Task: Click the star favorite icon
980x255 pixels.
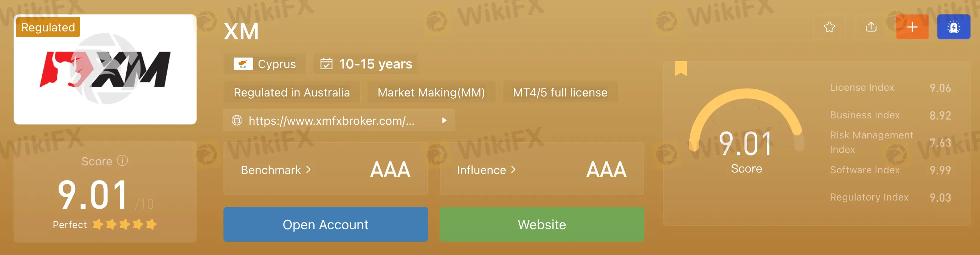Action: [x=830, y=27]
